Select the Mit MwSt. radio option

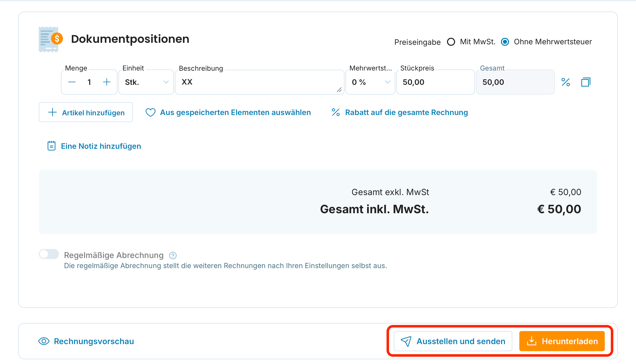(451, 42)
